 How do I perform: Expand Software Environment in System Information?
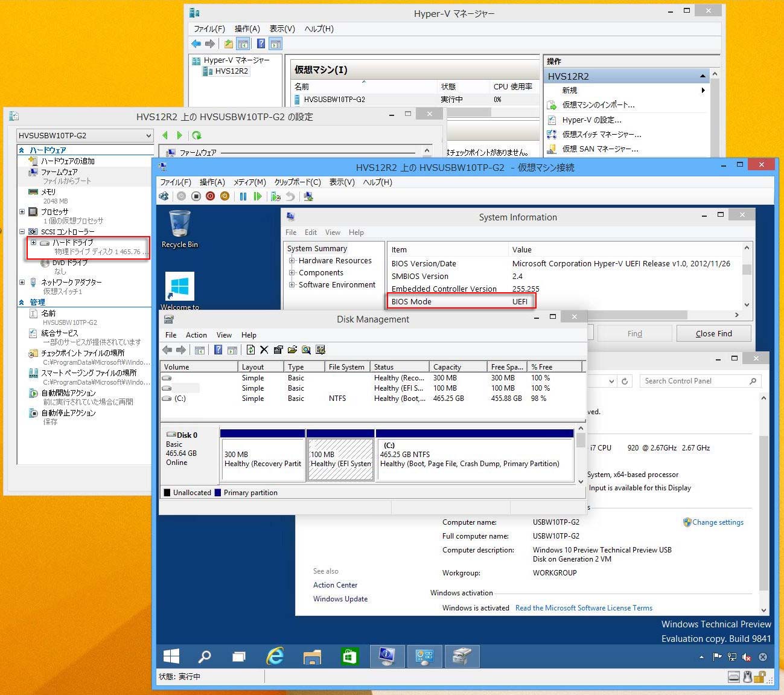pos(292,285)
